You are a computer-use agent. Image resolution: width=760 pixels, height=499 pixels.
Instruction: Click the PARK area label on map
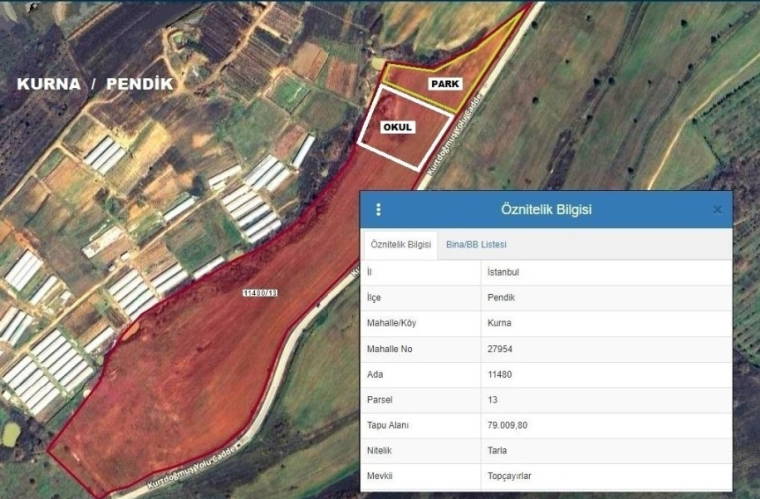[x=445, y=84]
